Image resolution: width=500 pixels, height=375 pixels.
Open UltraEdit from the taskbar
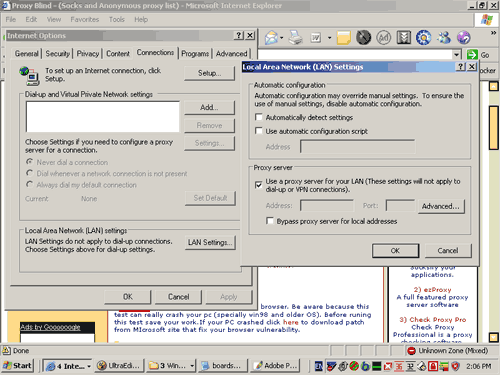click(x=120, y=366)
